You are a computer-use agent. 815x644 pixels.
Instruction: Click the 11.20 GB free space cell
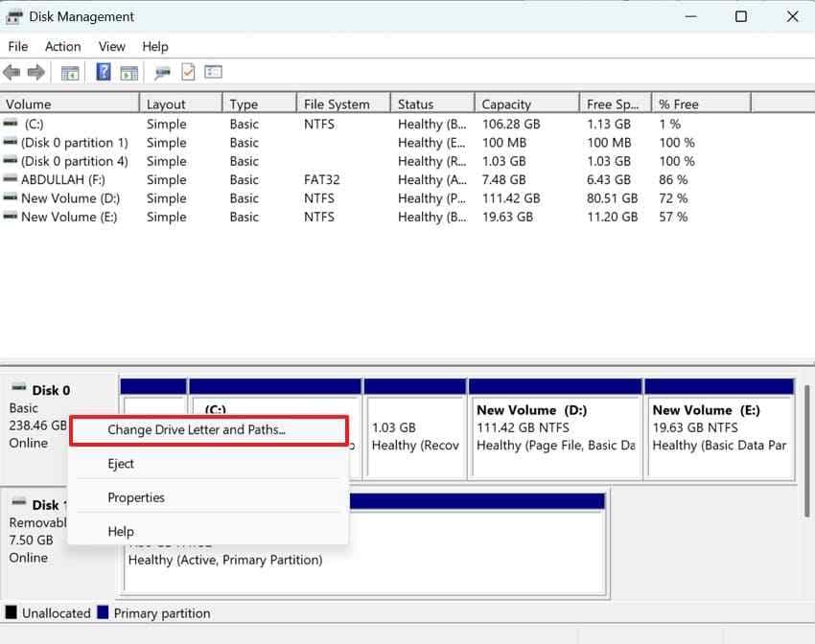[x=613, y=218]
